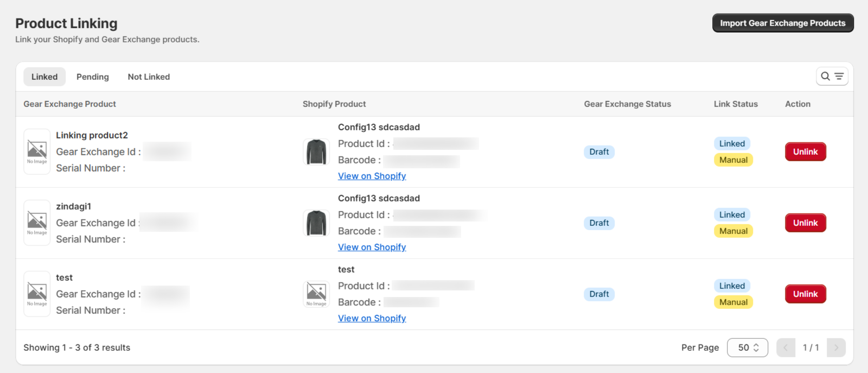Screen dimensions: 868x373
Task: Click Linked badge in test row
Action: (732, 286)
